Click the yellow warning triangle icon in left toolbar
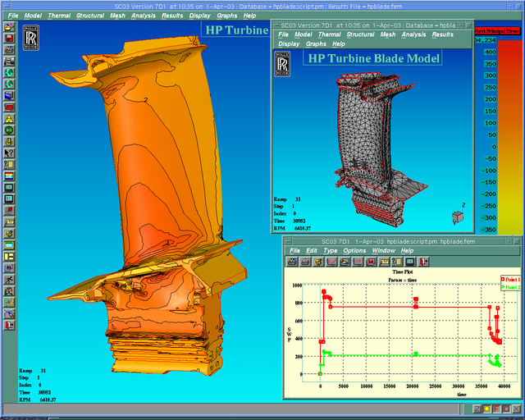Viewport: 525px width, 420px height. [7, 118]
